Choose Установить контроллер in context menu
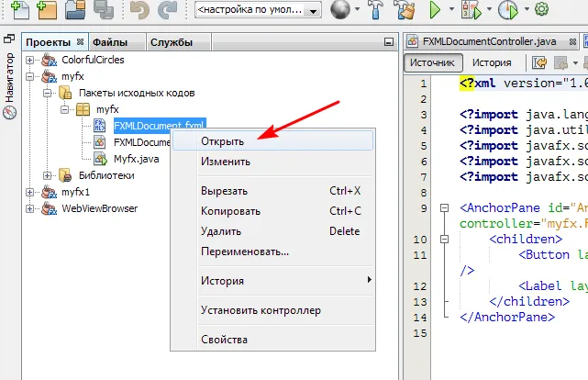 pyautogui.click(x=273, y=310)
